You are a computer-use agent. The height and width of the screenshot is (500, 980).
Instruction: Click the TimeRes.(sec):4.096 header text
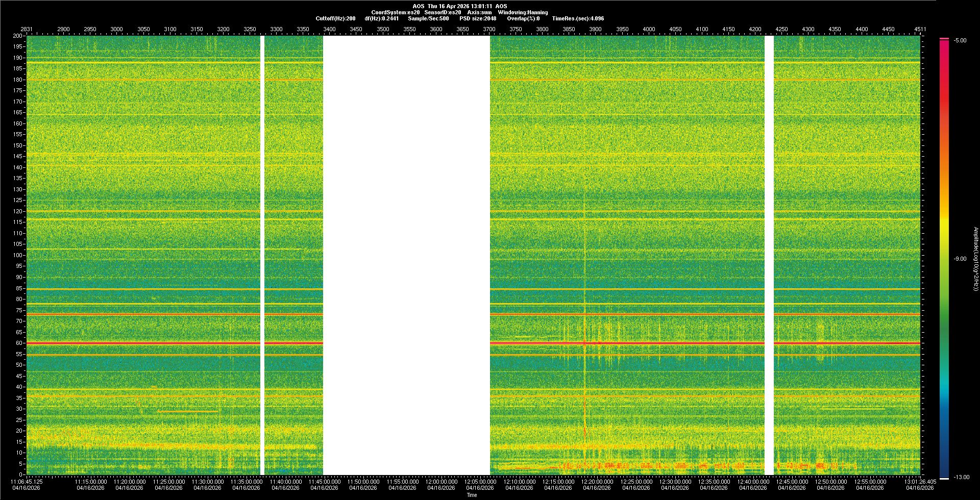(578, 18)
